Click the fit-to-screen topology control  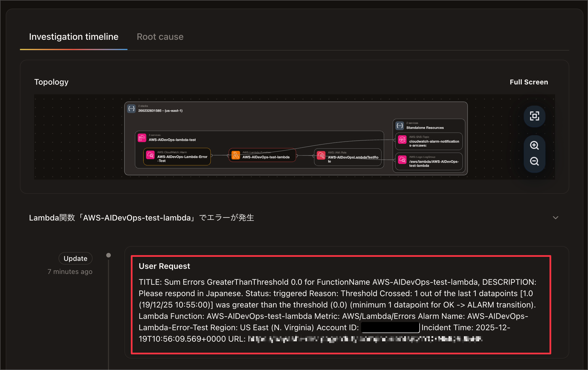click(x=535, y=116)
